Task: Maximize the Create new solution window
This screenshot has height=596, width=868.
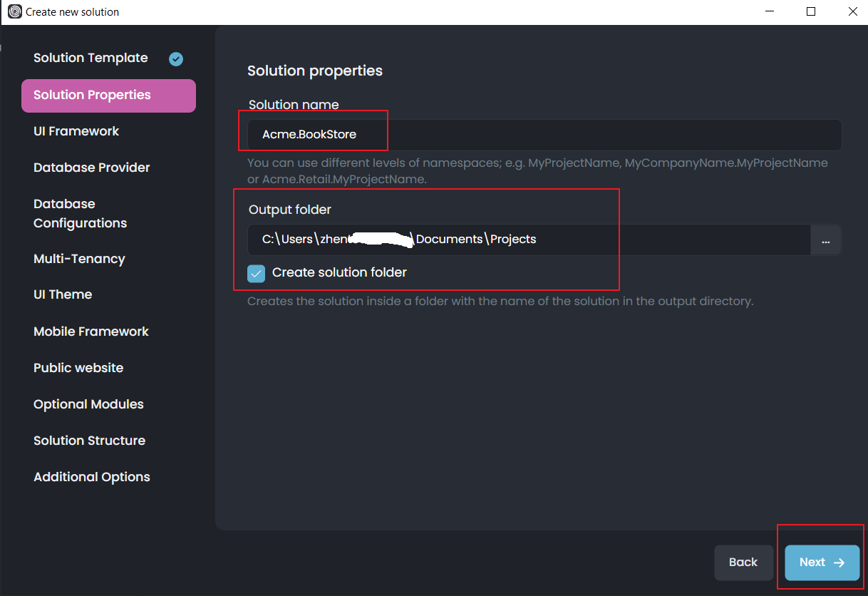Action: pos(811,11)
